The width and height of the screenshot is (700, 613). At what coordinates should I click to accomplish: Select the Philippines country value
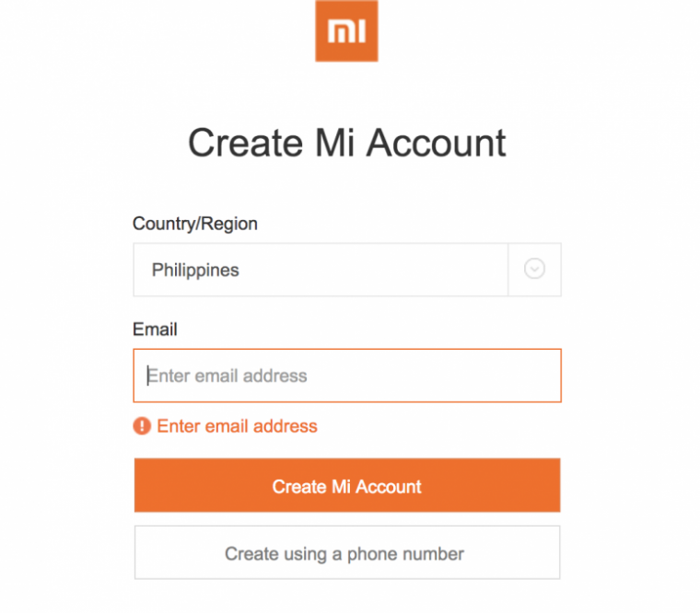pos(195,271)
